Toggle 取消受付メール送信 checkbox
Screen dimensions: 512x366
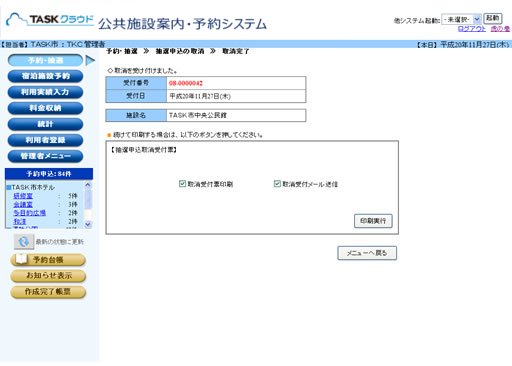[x=277, y=184]
